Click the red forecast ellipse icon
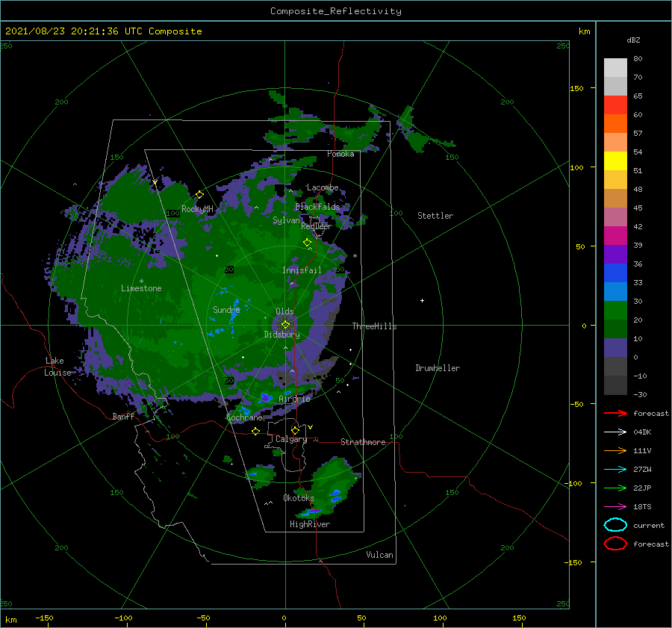This screenshot has width=672, height=628. pyautogui.click(x=615, y=544)
